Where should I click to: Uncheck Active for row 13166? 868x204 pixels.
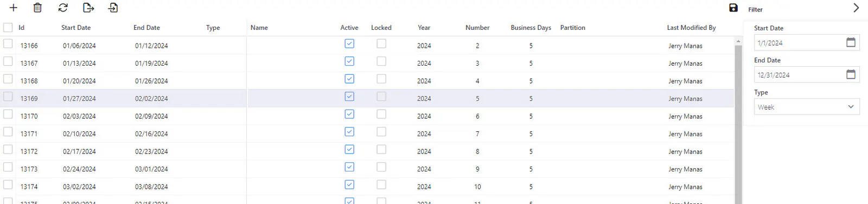coord(349,43)
